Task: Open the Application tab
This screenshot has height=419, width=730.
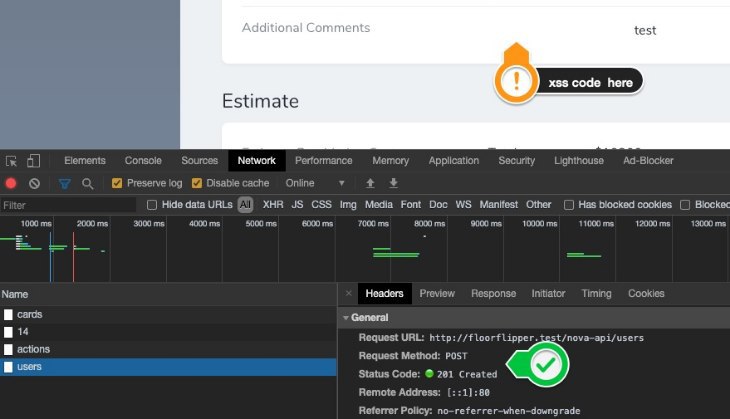Action: (x=454, y=161)
